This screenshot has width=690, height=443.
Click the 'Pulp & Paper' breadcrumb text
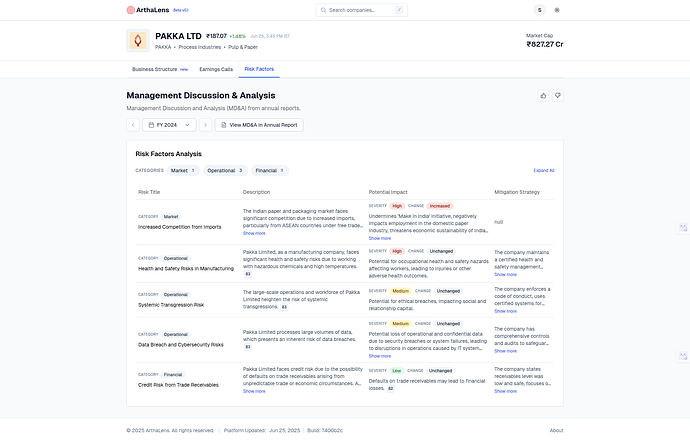243,47
